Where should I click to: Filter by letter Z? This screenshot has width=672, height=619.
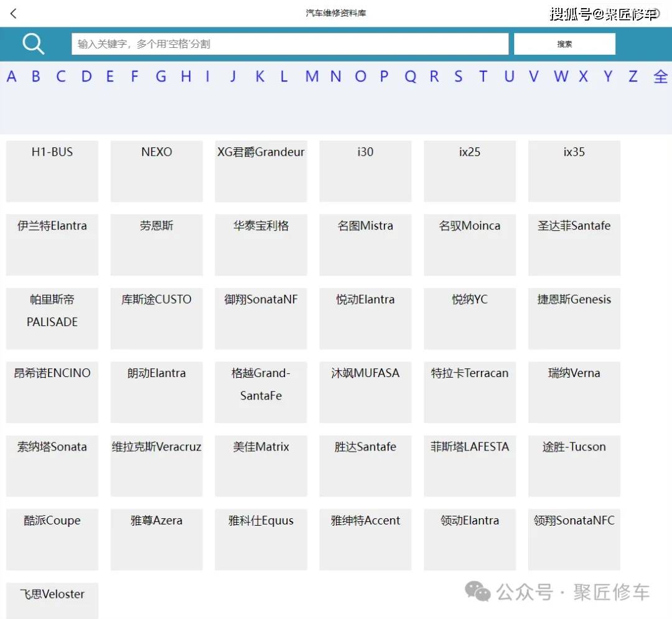point(633,77)
